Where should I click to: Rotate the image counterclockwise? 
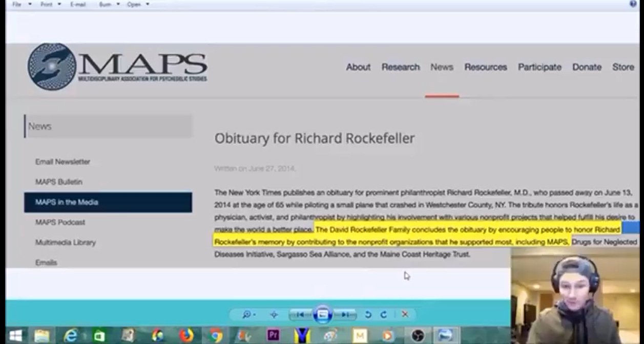[x=368, y=314]
